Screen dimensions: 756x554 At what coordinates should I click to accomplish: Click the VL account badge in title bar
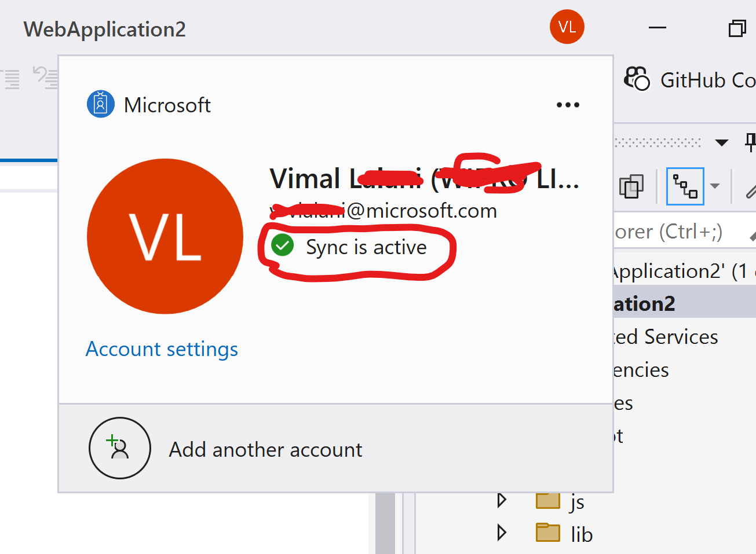567,27
